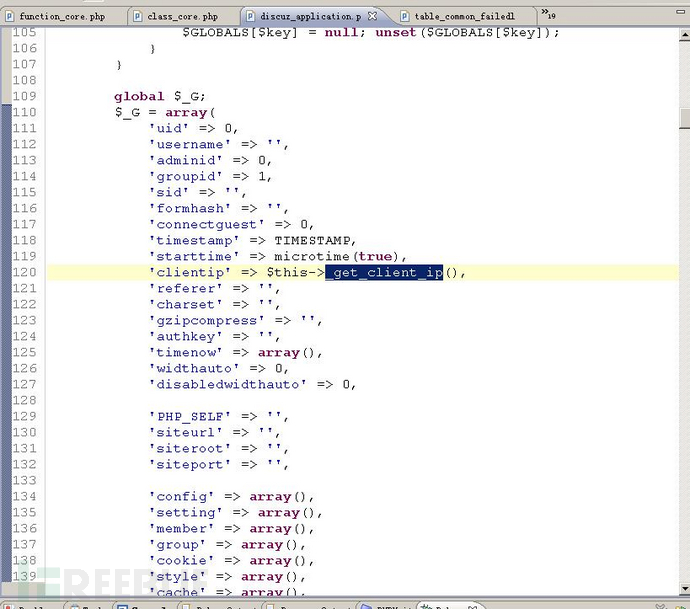690x609 pixels.
Task: Click the 'group' array key
Action: click(x=177, y=545)
